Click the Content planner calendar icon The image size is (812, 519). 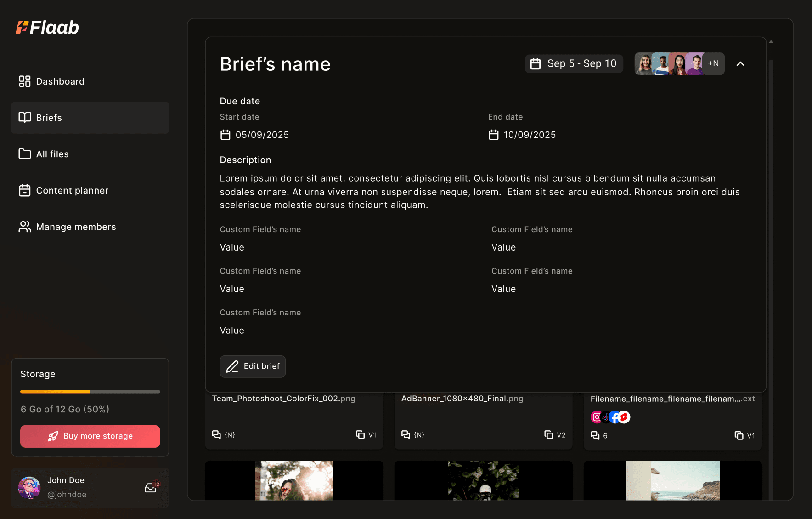click(x=25, y=190)
